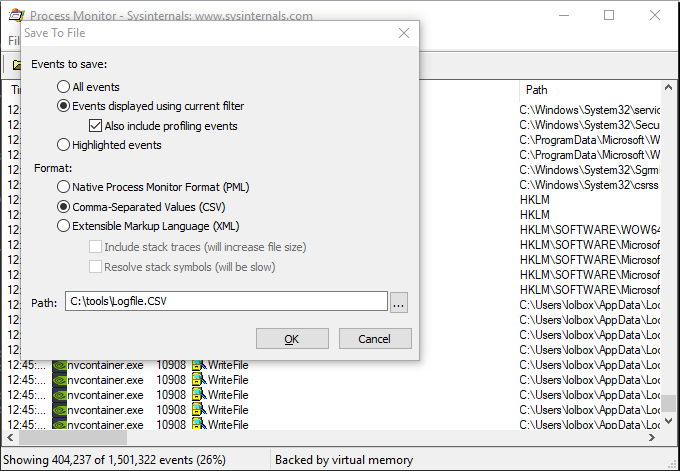Open the browse path ellipsis button
This screenshot has height=471, width=680.
[x=399, y=302]
